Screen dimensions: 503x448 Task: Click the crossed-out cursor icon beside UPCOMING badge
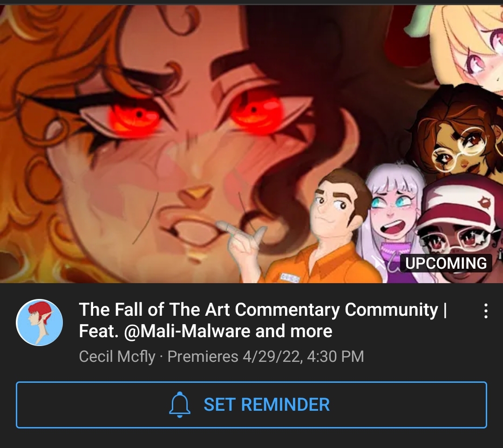tap(379, 263)
